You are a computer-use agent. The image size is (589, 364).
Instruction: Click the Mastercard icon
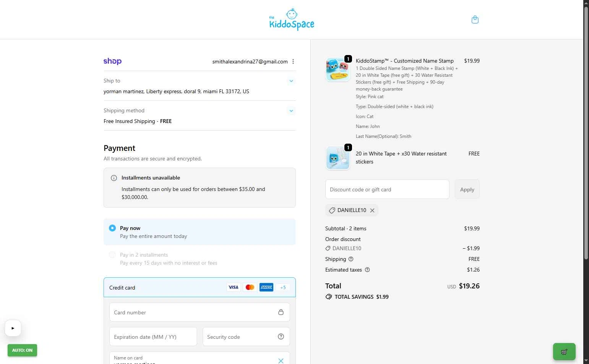pyautogui.click(x=250, y=287)
